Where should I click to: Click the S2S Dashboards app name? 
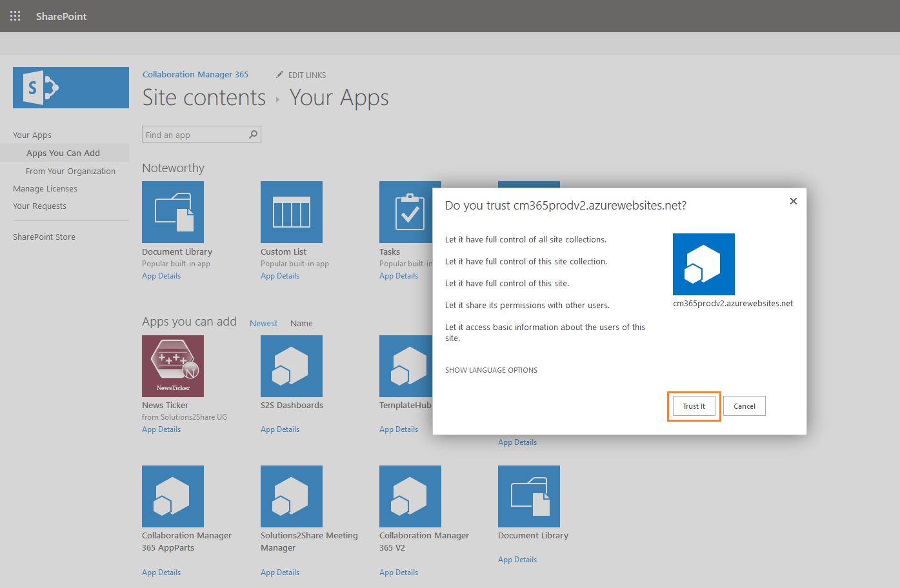[x=292, y=406]
